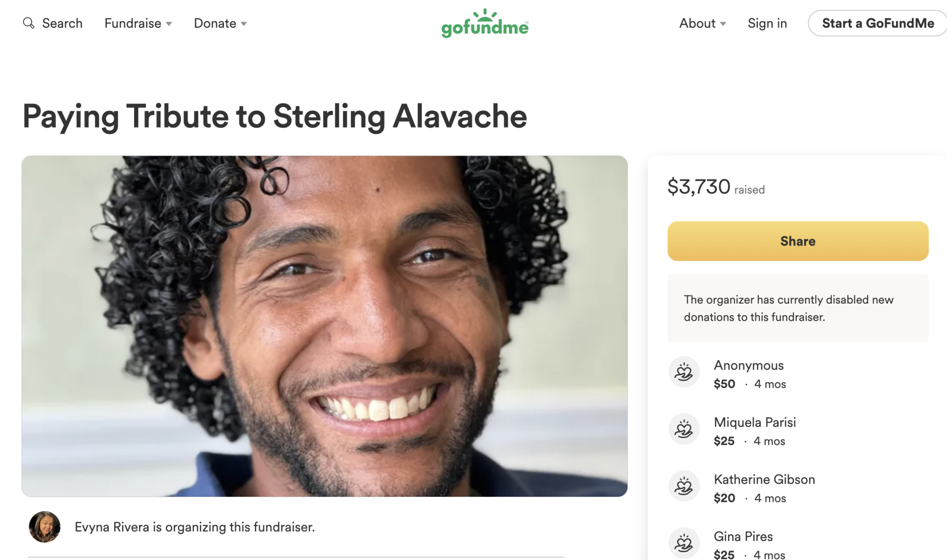The width and height of the screenshot is (947, 560).
Task: Click the Miquela Parisi donor name
Action: click(x=755, y=422)
